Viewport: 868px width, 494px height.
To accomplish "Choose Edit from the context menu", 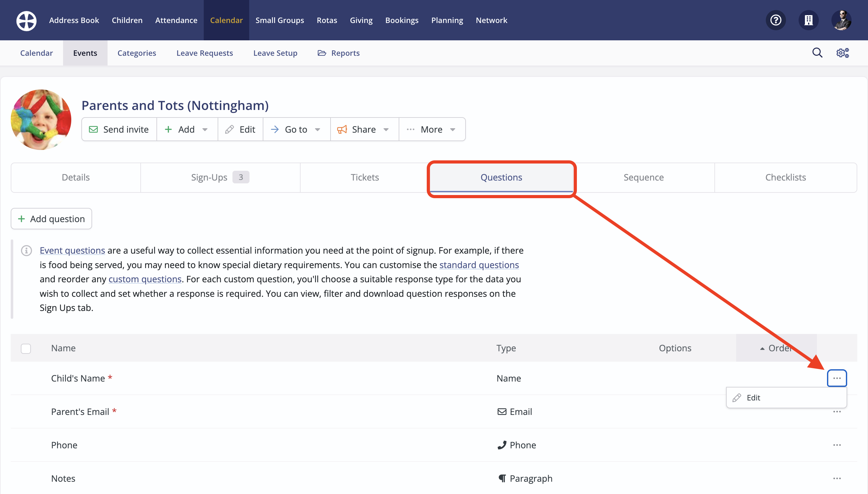I will coord(753,398).
